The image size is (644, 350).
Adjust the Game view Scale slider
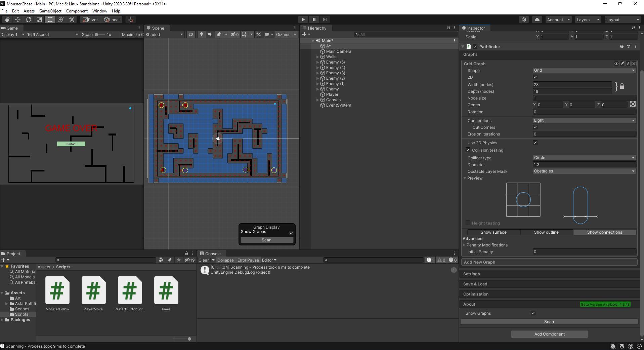pyautogui.click(x=97, y=34)
